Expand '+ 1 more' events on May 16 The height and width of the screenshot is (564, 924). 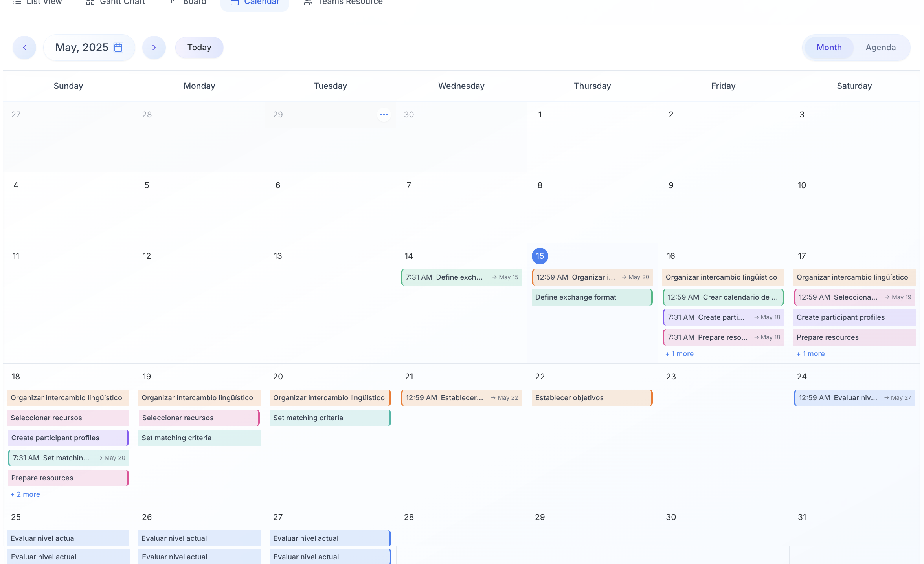pyautogui.click(x=680, y=354)
